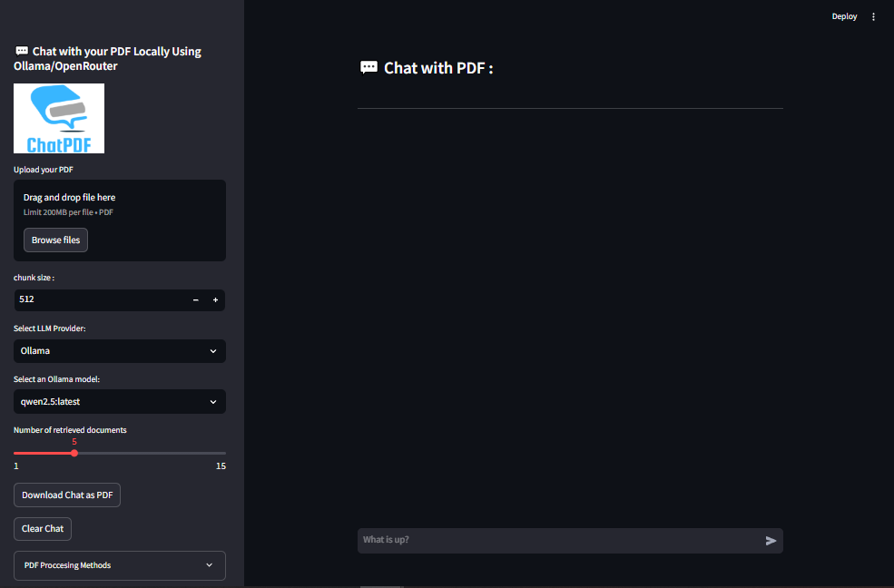Click the ChatPDF logo image

pyautogui.click(x=59, y=119)
